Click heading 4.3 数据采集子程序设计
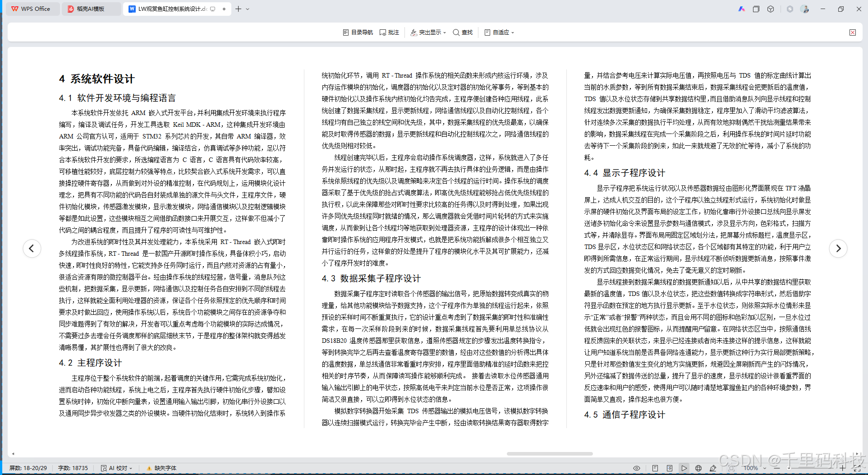Screen dimensions: 868x475 [371, 278]
